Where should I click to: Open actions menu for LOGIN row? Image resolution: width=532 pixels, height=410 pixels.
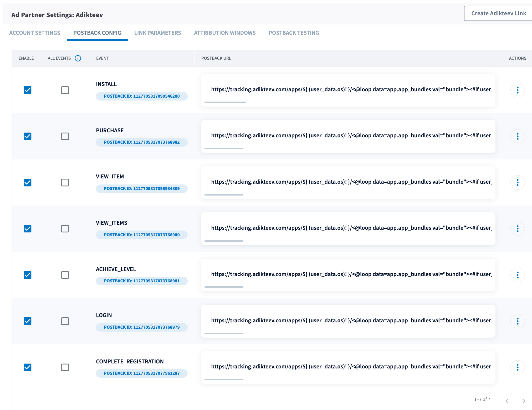pos(517,321)
